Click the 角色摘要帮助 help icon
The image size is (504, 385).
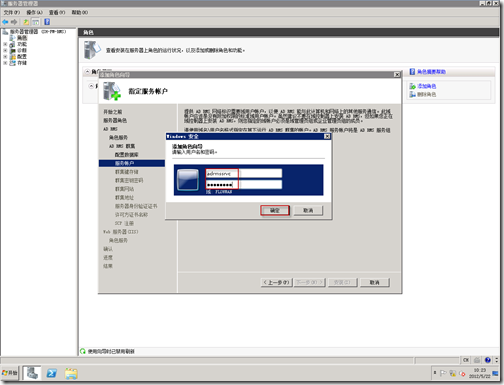(412, 72)
